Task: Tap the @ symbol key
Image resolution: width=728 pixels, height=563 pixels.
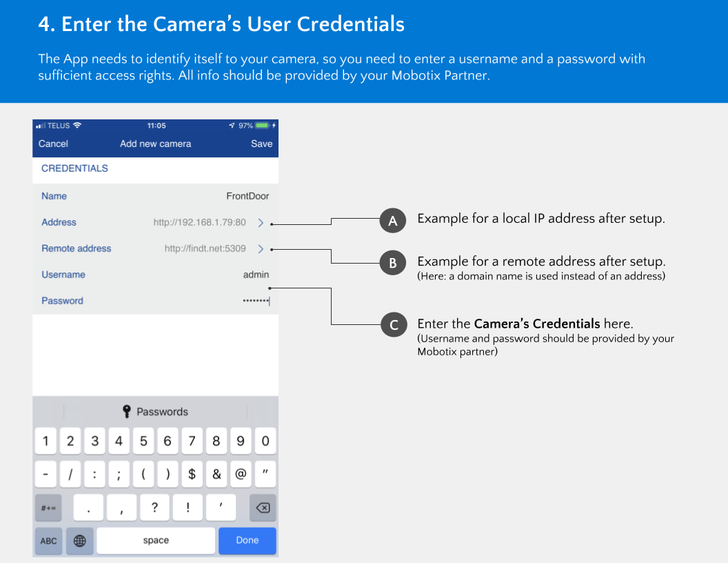Action: (x=241, y=474)
